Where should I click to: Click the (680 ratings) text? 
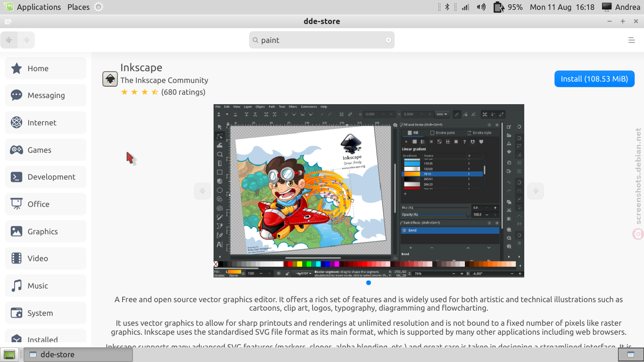coord(183,92)
